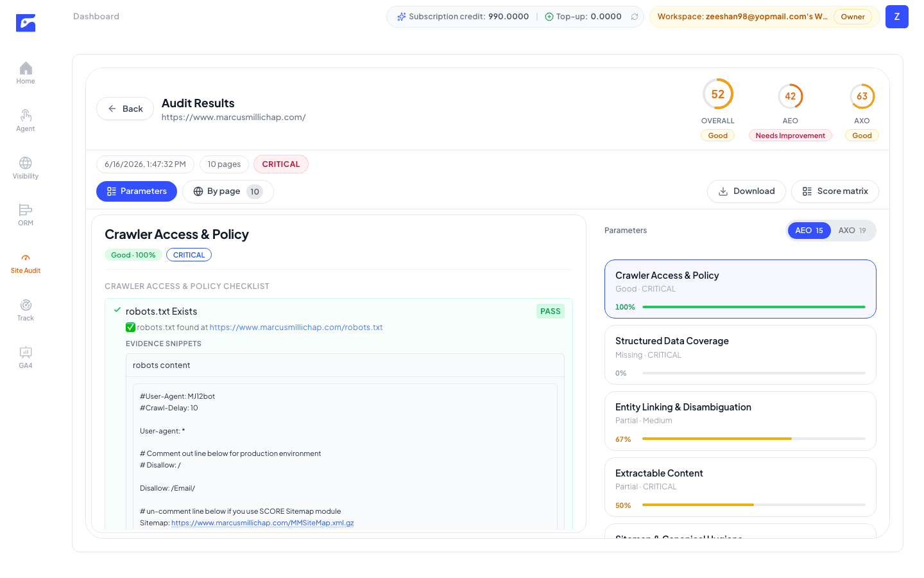Image resolution: width=924 pixels, height=578 pixels.
Task: Select the Structured Data Coverage card
Action: point(740,355)
